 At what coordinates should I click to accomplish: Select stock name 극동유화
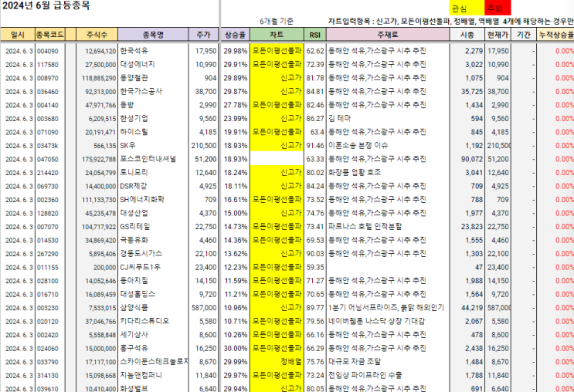(x=134, y=240)
